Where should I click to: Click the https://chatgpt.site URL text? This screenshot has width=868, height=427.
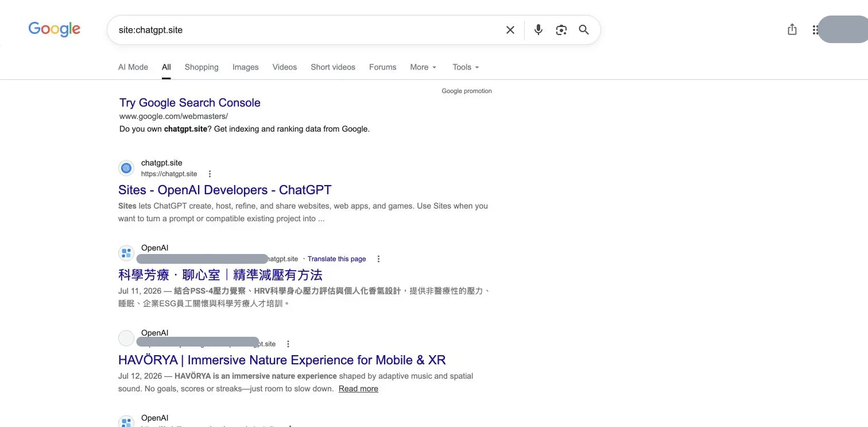(169, 174)
